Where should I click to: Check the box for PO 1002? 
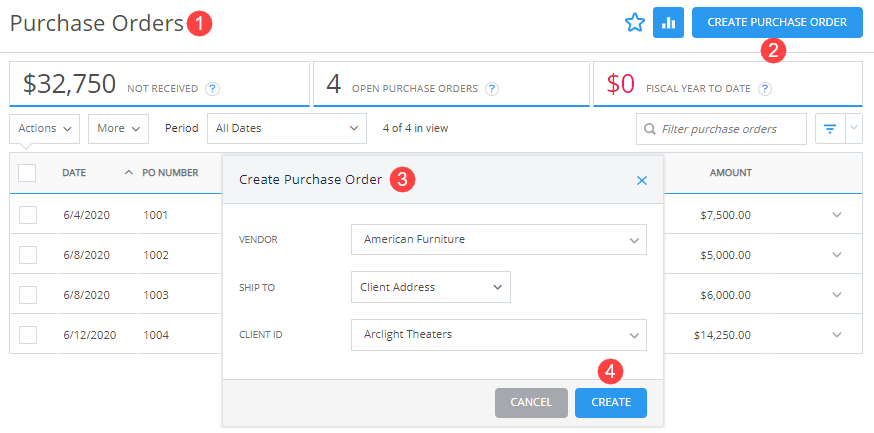point(28,255)
